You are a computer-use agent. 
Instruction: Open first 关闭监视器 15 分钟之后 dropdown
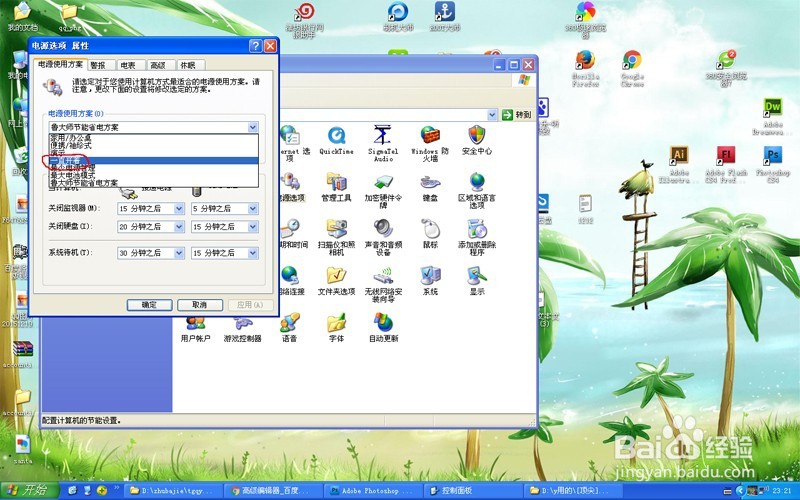pyautogui.click(x=179, y=208)
